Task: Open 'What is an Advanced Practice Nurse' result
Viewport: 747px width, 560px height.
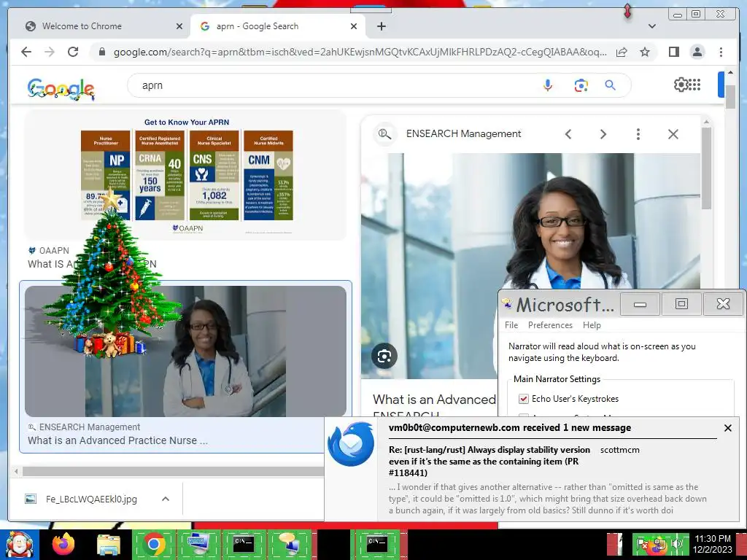Action: [x=117, y=440]
